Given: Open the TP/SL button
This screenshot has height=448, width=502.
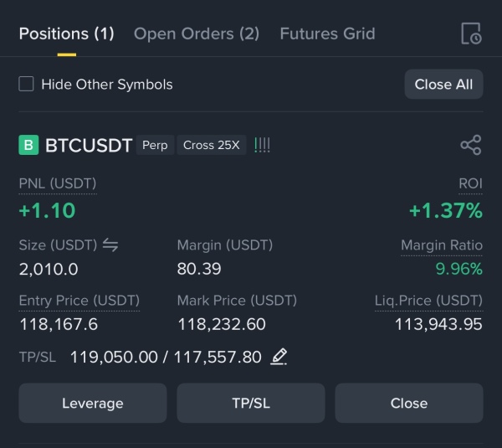Looking at the screenshot, I should coord(251,403).
